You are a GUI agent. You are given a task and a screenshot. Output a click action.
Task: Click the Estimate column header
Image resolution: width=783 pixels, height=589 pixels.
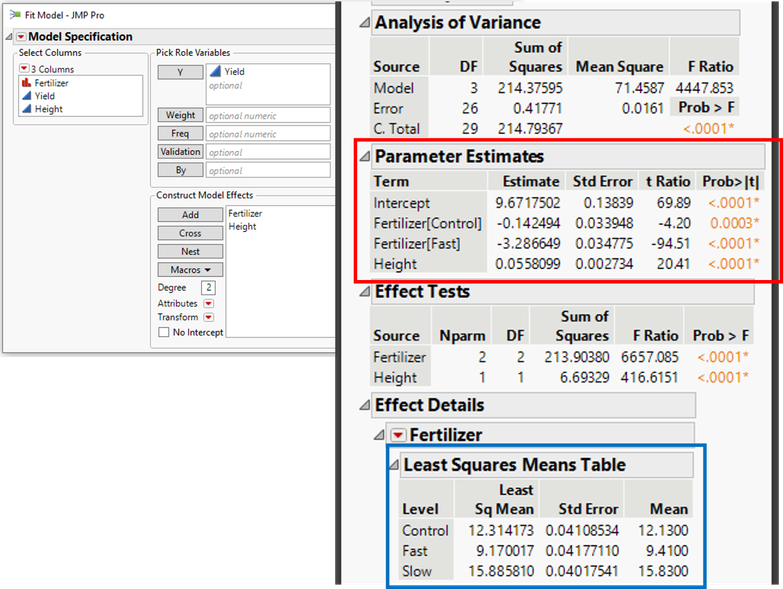pos(531,182)
